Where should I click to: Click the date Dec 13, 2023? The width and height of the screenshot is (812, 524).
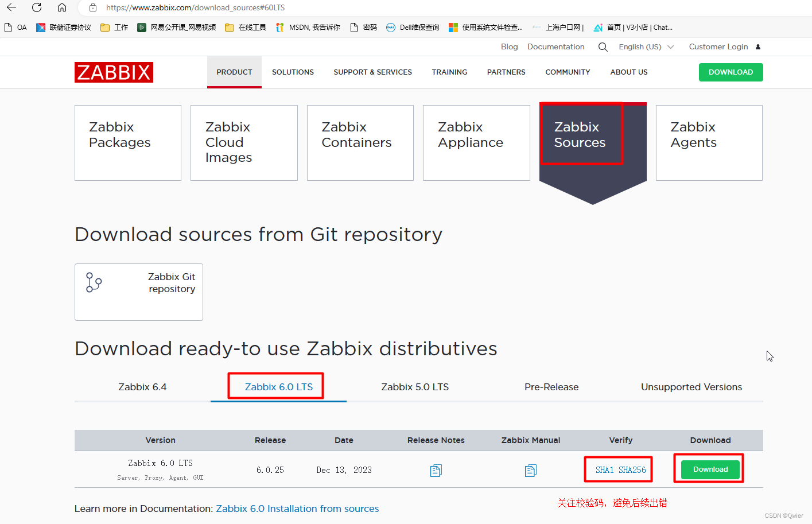(344, 470)
